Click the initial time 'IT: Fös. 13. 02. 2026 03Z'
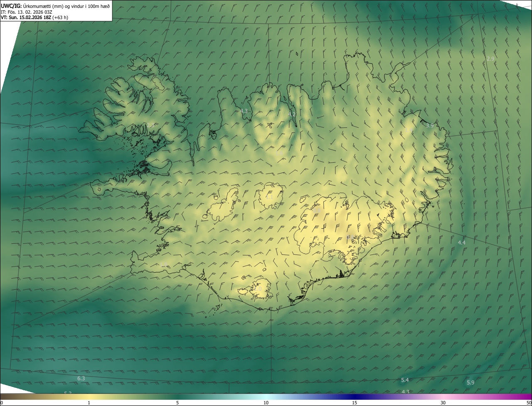Viewport: 532px width, 406px height. 27,12
